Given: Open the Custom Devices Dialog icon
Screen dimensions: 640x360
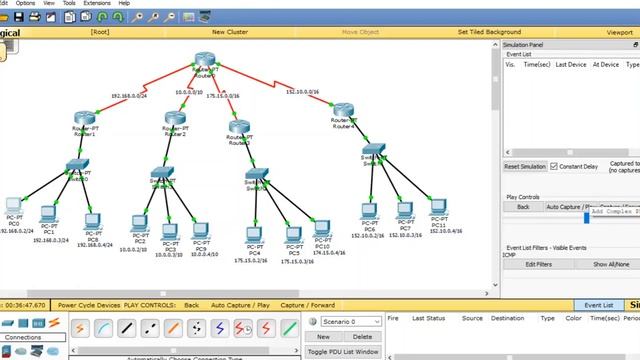Looking at the screenshot, I should tap(204, 17).
